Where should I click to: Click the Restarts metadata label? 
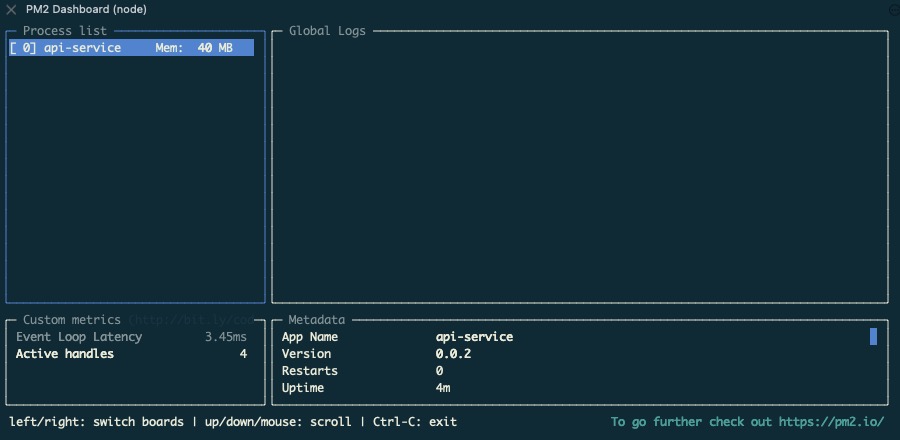[x=310, y=371]
